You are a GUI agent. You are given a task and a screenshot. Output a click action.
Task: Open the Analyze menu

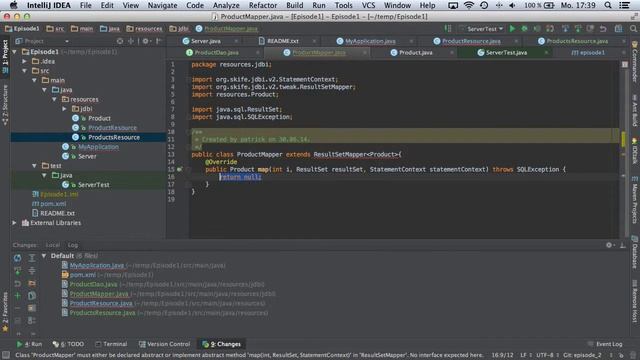(x=226, y=5)
